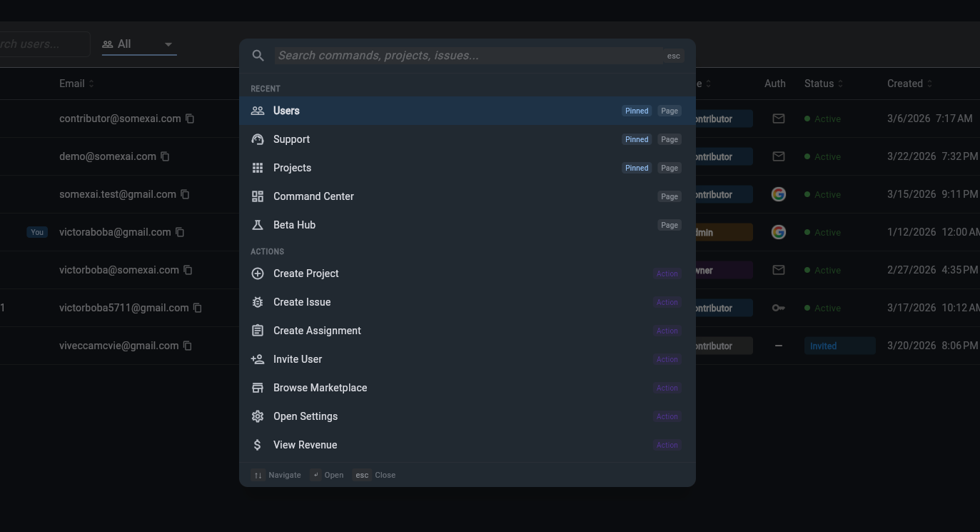Choose Open Settings from the actions list
This screenshot has height=532, width=980.
305,416
